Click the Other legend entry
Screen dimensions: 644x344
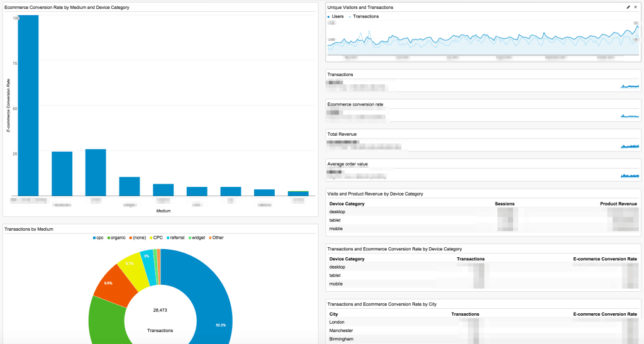tap(216, 238)
